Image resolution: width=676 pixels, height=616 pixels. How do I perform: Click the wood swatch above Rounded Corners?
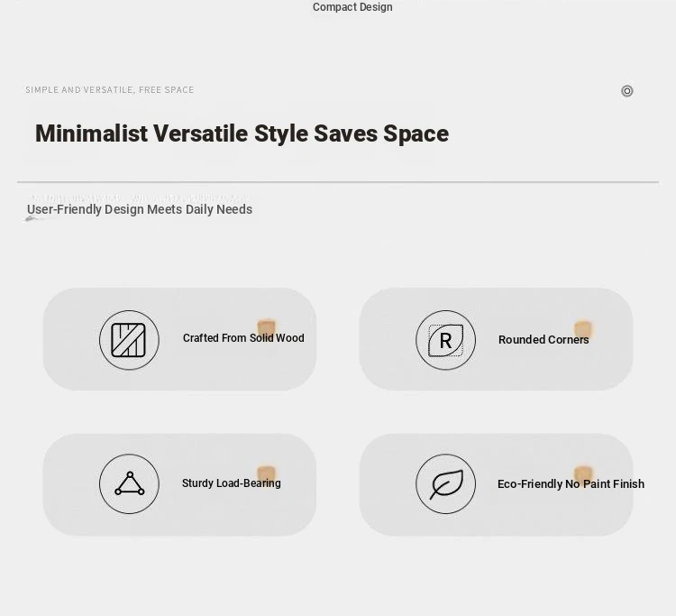pos(582,328)
